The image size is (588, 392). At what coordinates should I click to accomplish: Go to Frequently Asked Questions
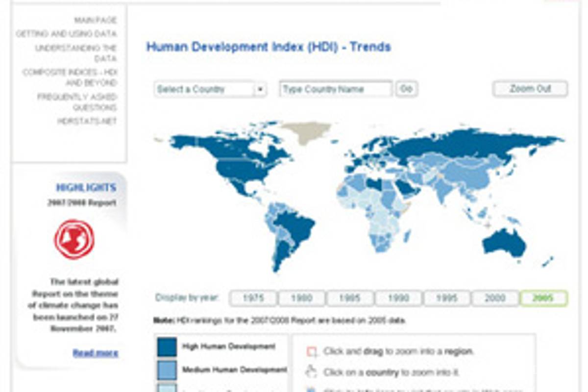(x=77, y=102)
